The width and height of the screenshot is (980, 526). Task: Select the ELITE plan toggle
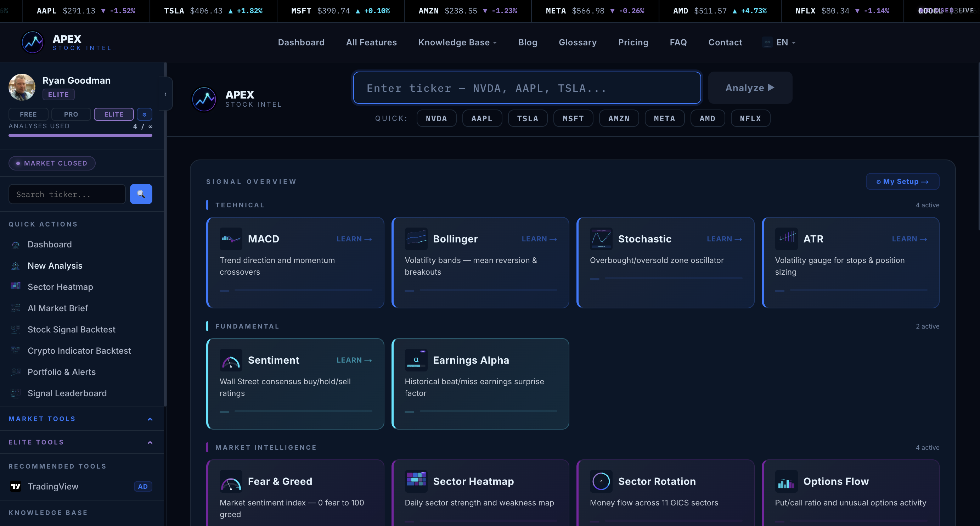tap(114, 114)
